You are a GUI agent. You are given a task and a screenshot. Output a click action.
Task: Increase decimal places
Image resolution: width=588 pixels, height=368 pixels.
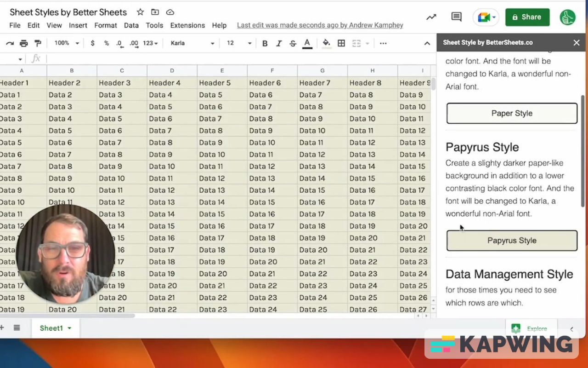(x=134, y=43)
